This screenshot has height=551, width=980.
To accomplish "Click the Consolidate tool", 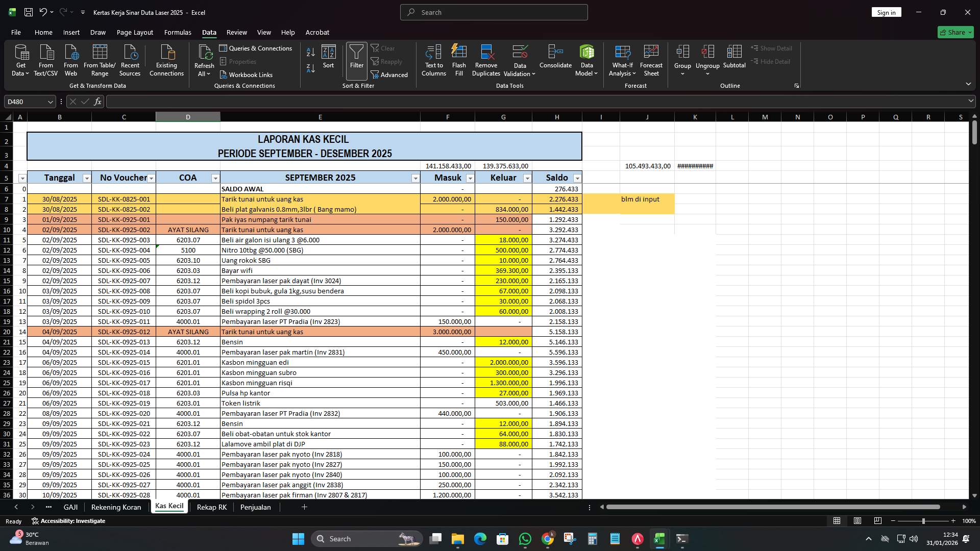I will coord(555,60).
